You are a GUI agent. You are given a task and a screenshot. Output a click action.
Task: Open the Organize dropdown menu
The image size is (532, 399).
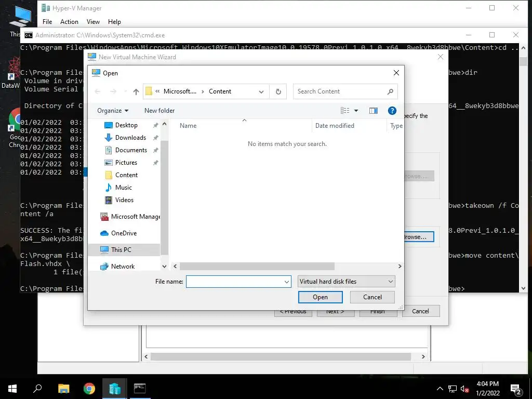[x=113, y=111]
